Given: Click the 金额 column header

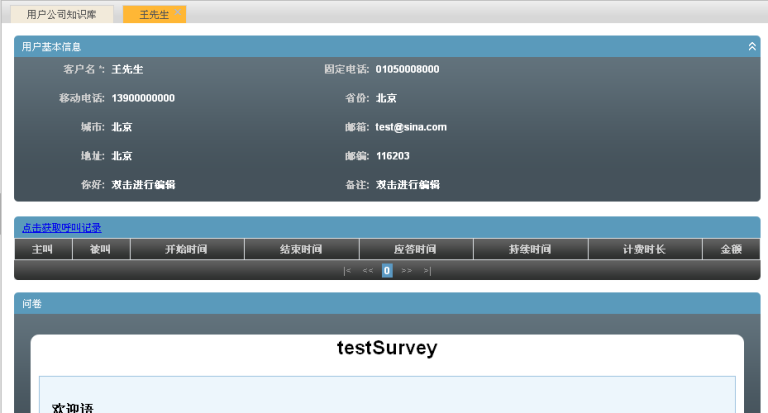Looking at the screenshot, I should pos(731,249).
